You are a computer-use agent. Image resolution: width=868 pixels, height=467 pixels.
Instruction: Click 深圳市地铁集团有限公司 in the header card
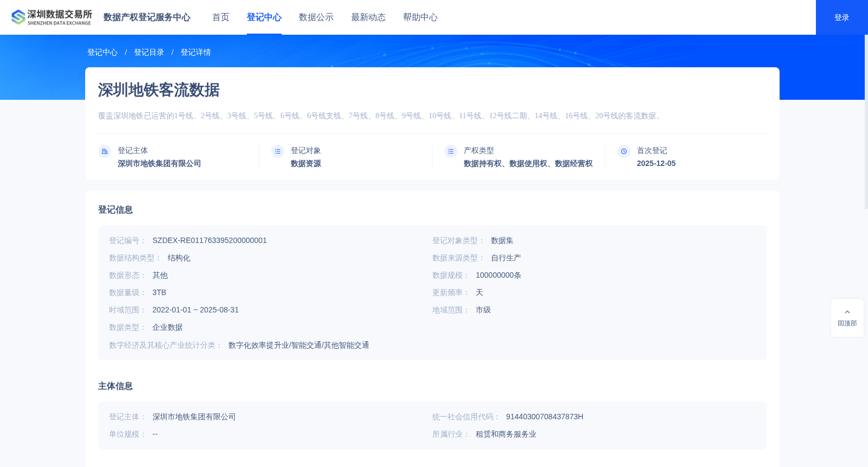[x=159, y=163]
